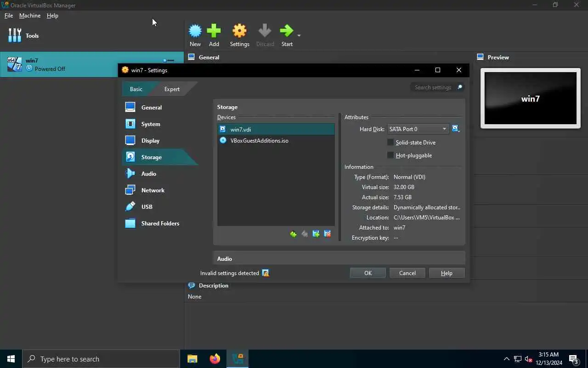Image resolution: width=588 pixels, height=368 pixels.
Task: Click the 'Normal (VDI)' format value
Action: (x=409, y=177)
